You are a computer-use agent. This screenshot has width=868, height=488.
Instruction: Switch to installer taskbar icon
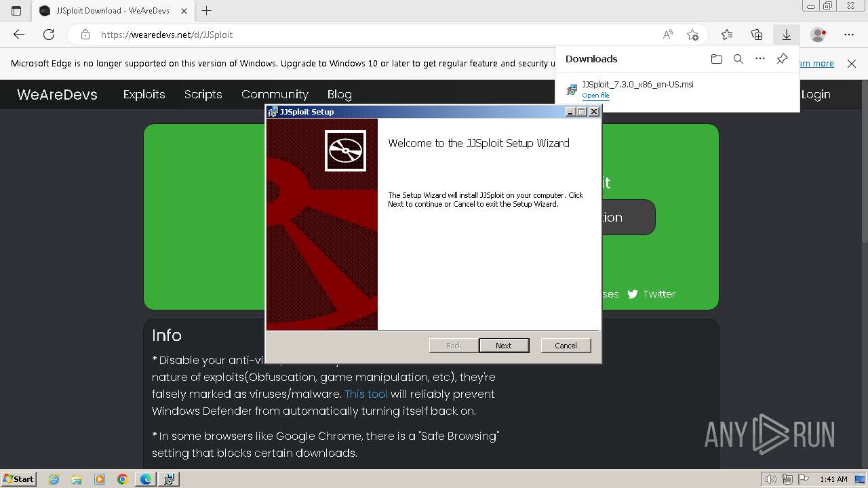169,479
